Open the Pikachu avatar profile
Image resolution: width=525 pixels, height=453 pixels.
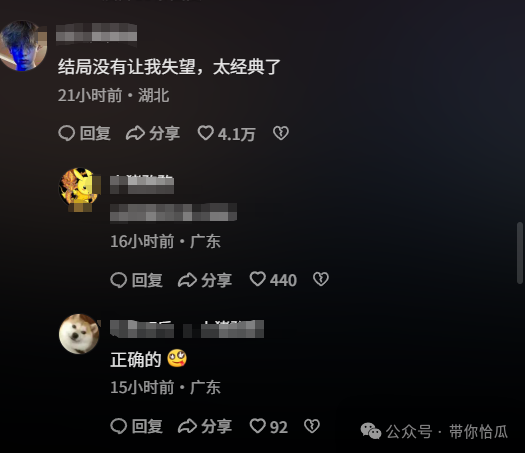[x=79, y=187]
